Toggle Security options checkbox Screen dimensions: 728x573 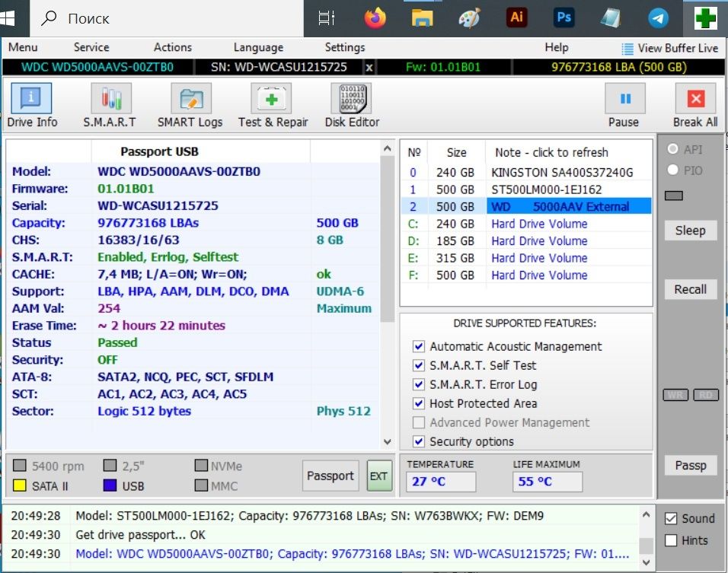(x=418, y=441)
